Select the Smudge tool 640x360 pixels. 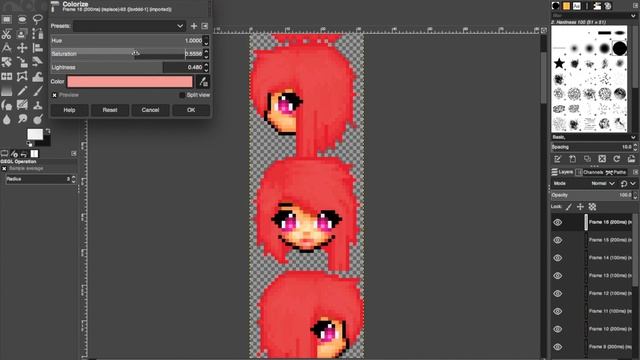click(x=22, y=120)
